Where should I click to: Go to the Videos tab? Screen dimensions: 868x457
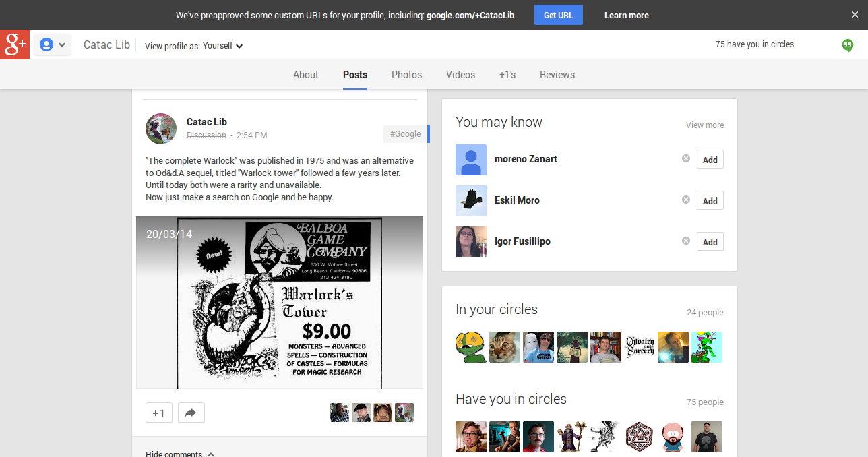(x=461, y=75)
